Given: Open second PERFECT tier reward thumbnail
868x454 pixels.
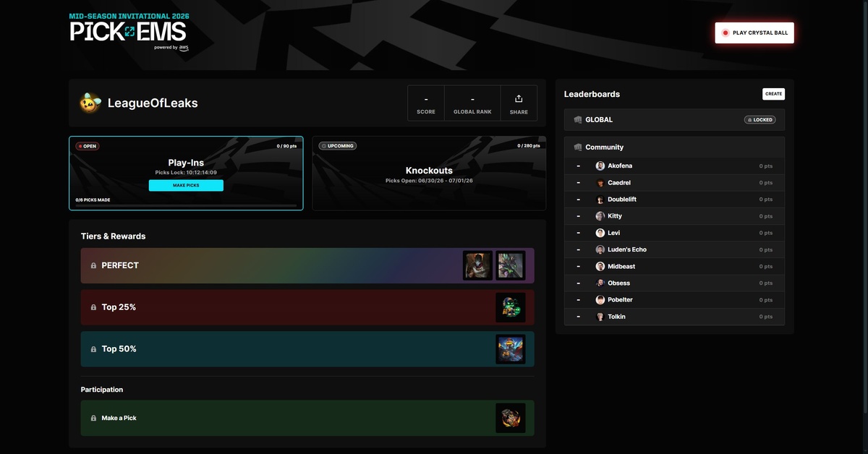Looking at the screenshot, I should (x=511, y=266).
